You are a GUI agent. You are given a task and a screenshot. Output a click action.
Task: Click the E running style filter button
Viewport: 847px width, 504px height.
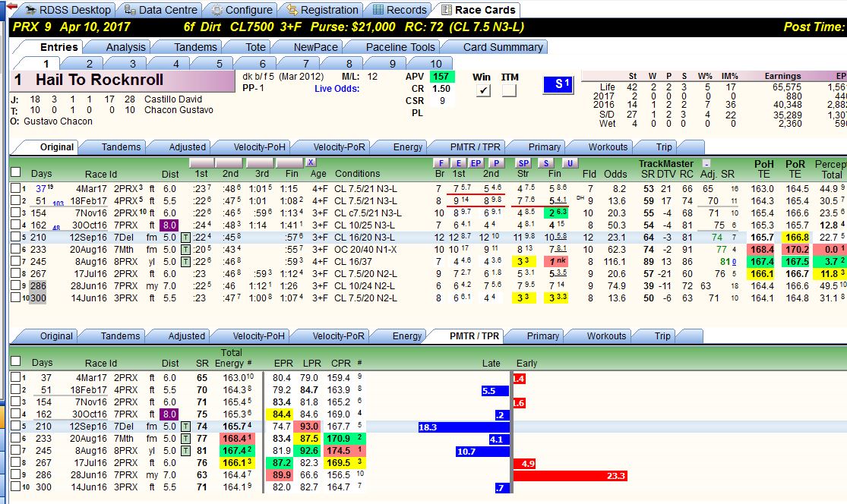pos(459,163)
